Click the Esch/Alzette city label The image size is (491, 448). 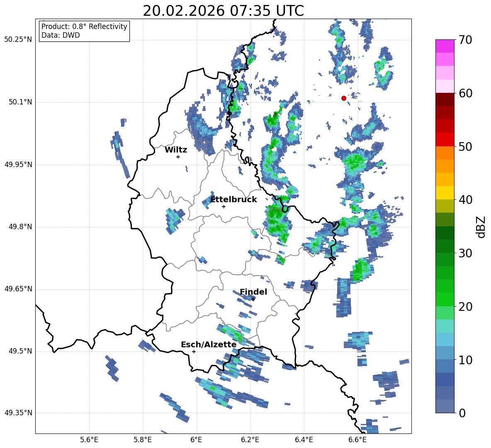(209, 345)
